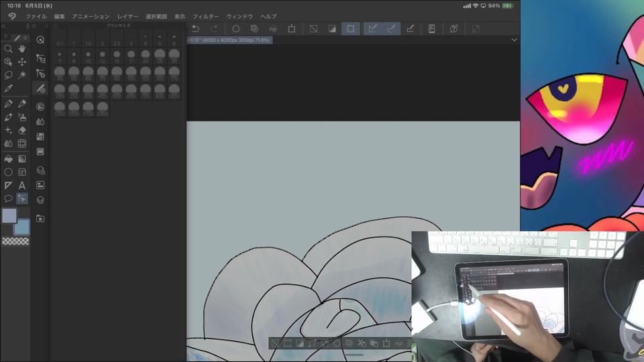The width and height of the screenshot is (644, 362).
Task: Select the Auto select magic wand
Action: click(22, 75)
